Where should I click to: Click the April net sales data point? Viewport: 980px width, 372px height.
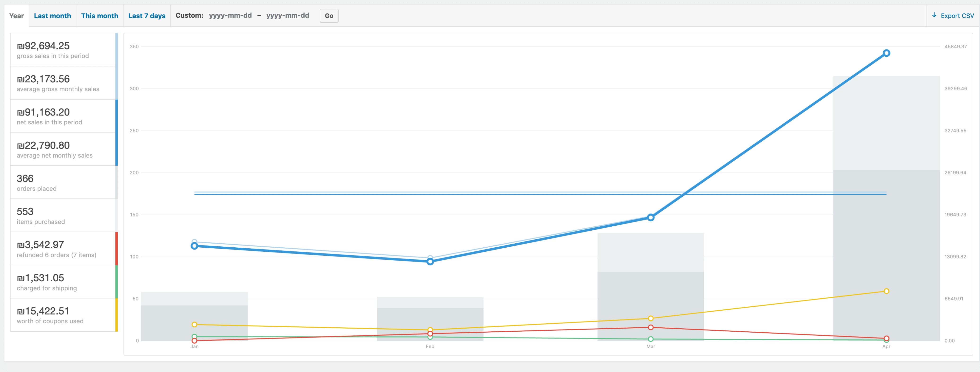[x=886, y=53]
